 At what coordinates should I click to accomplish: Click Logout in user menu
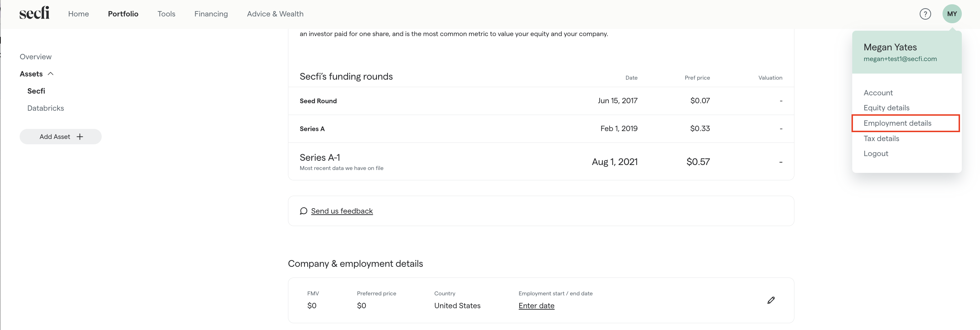(875, 153)
